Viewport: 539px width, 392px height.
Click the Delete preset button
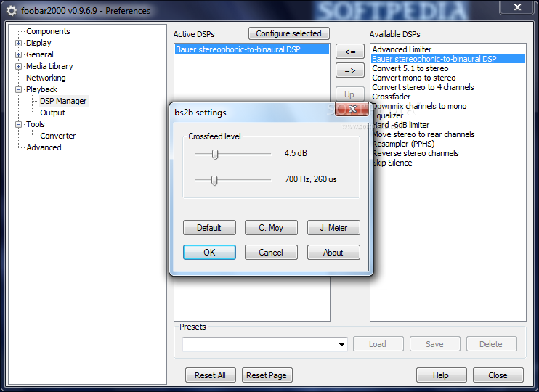pos(492,344)
